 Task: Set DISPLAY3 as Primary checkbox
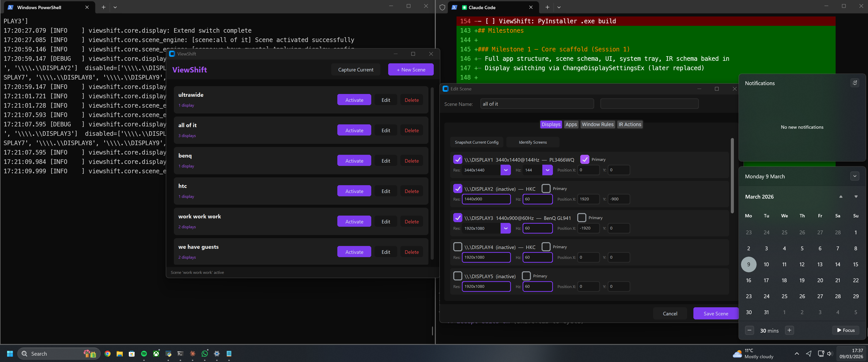coord(582,218)
